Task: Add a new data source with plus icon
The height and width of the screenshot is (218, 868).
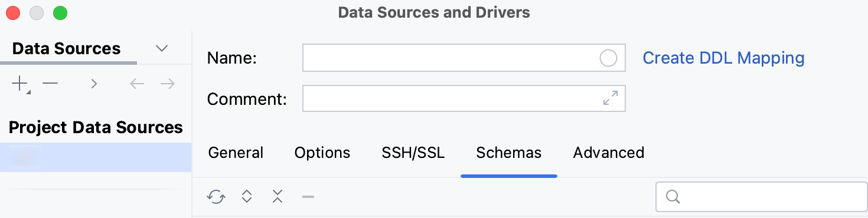Action: click(x=20, y=84)
